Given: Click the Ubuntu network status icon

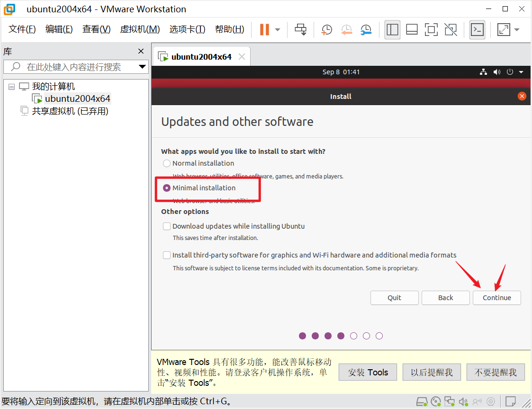Looking at the screenshot, I should pos(484,72).
